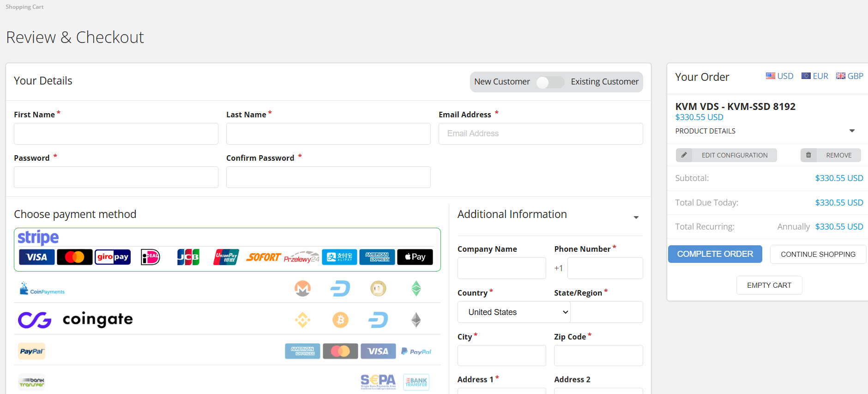Focus the State/Region field
Viewport: 868px width, 394px height.
pos(607,312)
